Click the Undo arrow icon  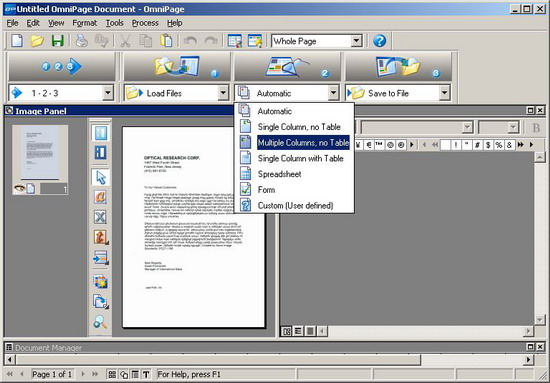190,41
